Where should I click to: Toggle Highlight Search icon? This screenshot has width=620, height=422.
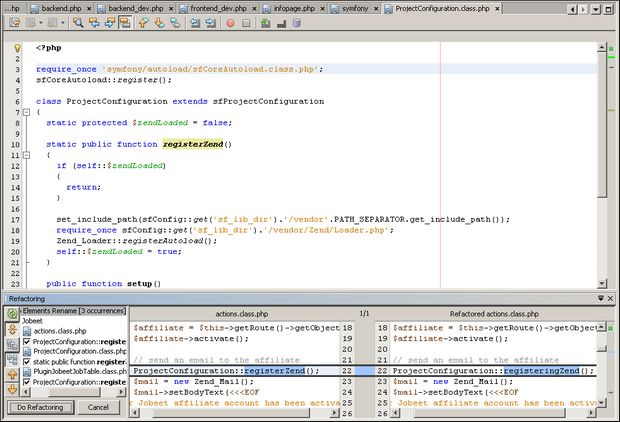click(125, 23)
